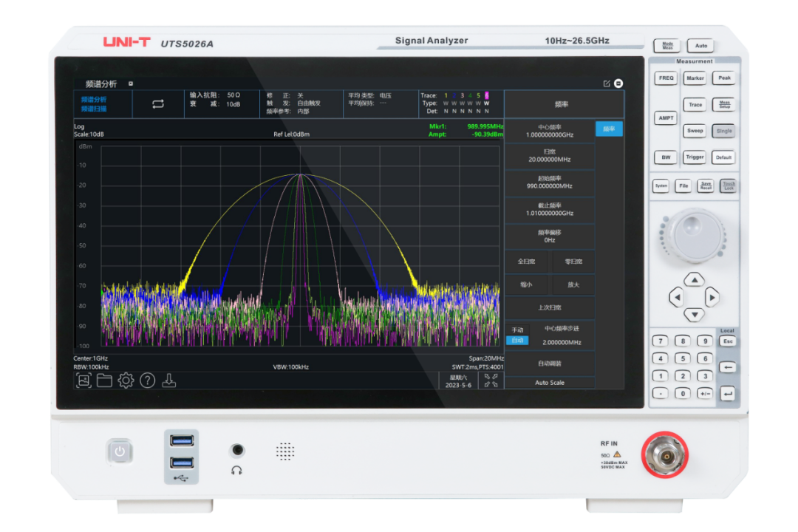Open the 平均类型 settings panel
Screen dimensions: 798x532
[x=381, y=104]
